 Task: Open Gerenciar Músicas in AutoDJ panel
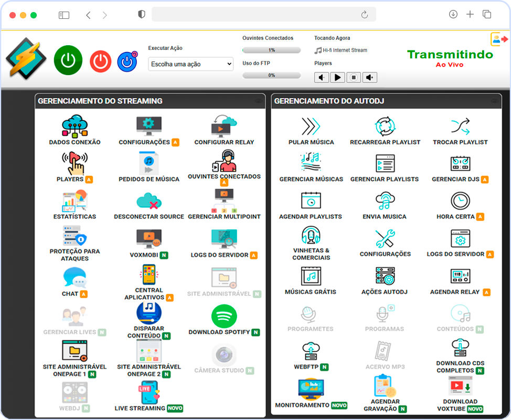point(311,163)
